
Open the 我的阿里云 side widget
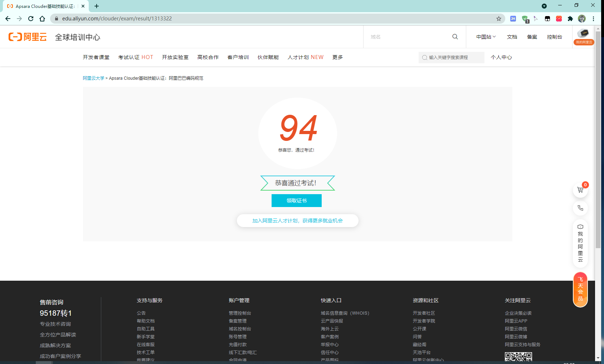point(580,244)
